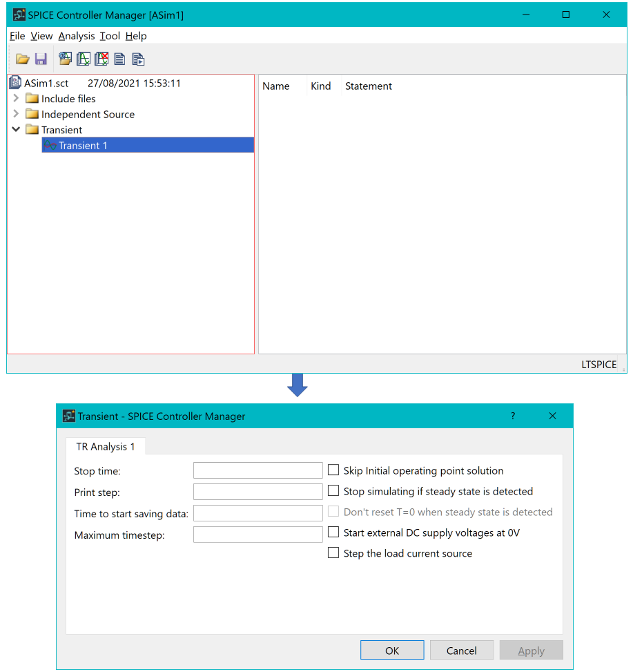Open the View menu

point(41,36)
